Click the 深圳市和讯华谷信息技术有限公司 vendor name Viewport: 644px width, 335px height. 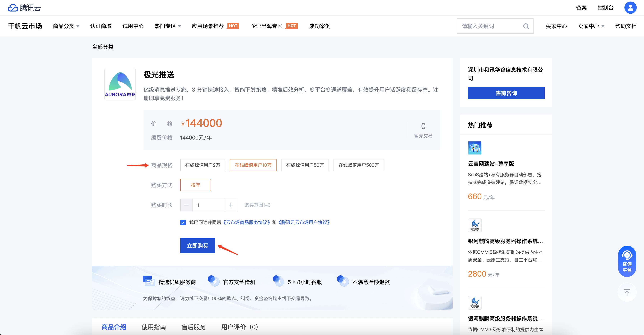[x=506, y=74]
